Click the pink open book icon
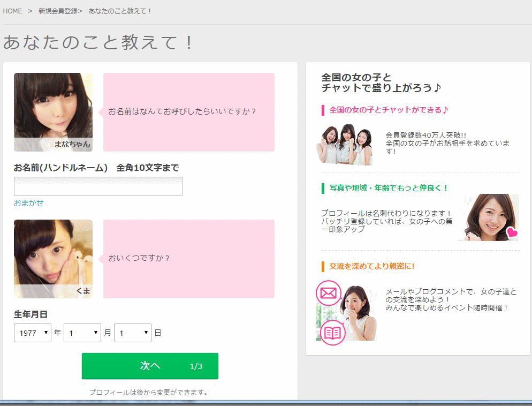Viewport: 532px width, 406px height. [332, 333]
